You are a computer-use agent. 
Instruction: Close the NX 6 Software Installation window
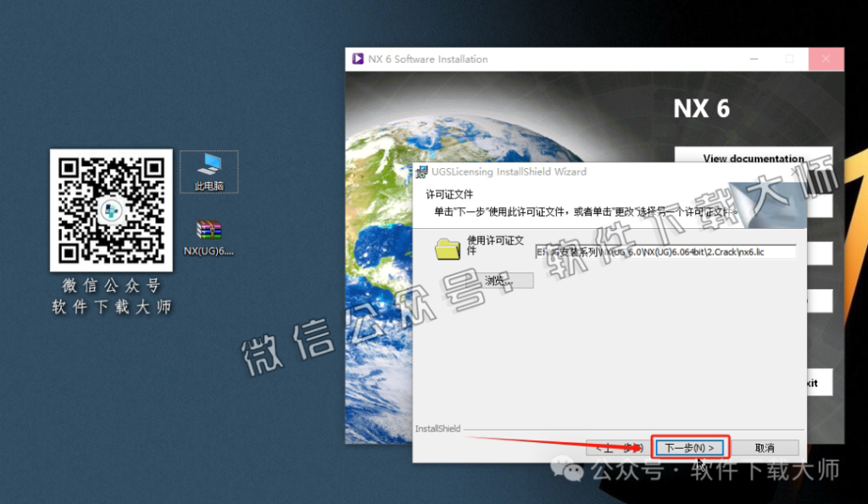pyautogui.click(x=825, y=59)
